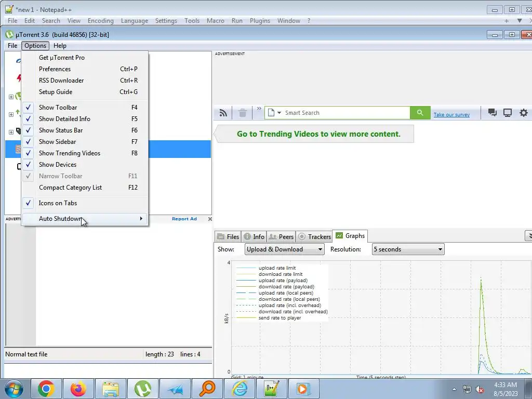
Task: Open the Show Upload & Download dropdown
Action: tap(284, 249)
